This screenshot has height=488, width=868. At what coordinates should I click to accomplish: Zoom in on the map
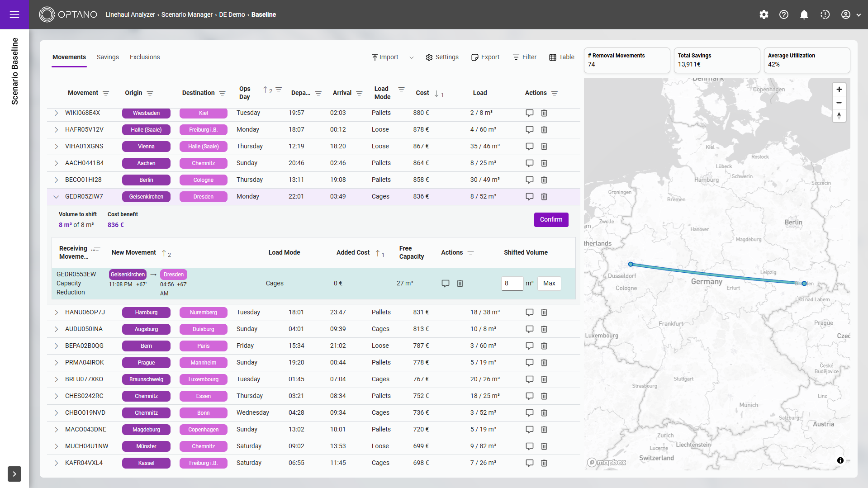coord(839,90)
